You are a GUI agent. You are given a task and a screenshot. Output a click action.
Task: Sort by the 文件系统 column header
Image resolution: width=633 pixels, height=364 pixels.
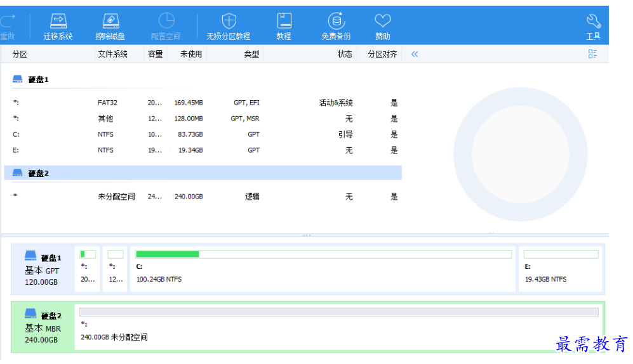[x=112, y=54]
